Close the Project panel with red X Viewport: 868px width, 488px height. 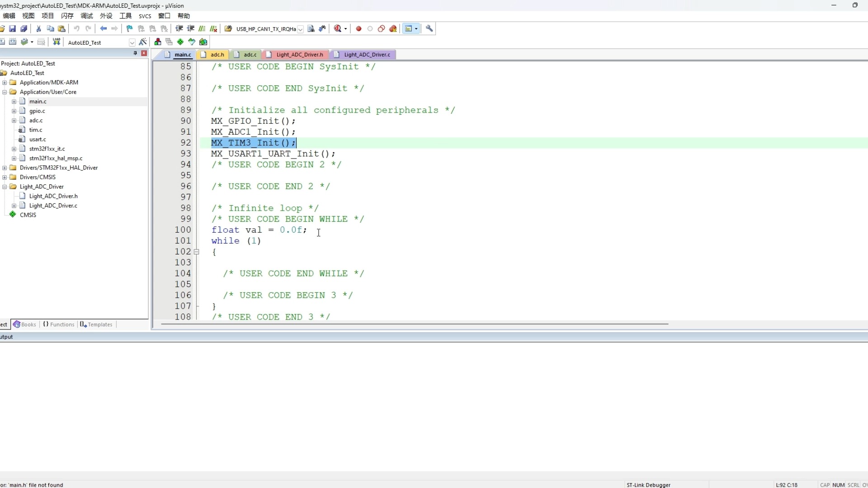[144, 53]
